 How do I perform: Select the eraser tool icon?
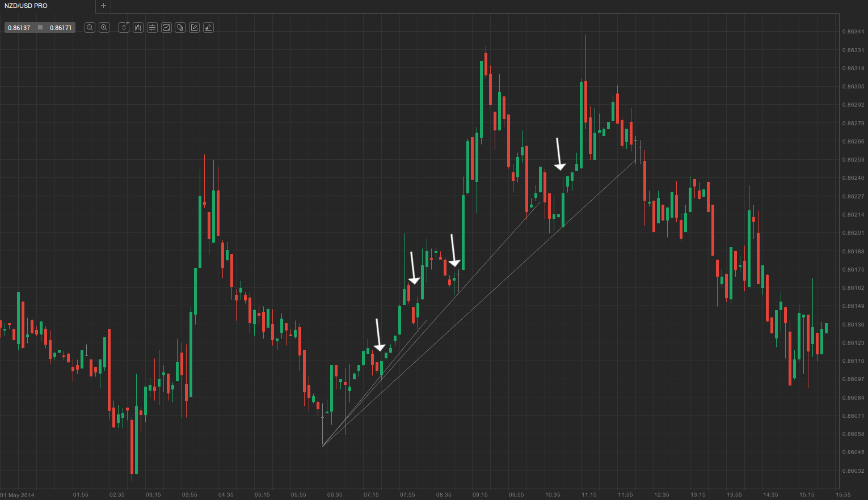click(x=208, y=27)
